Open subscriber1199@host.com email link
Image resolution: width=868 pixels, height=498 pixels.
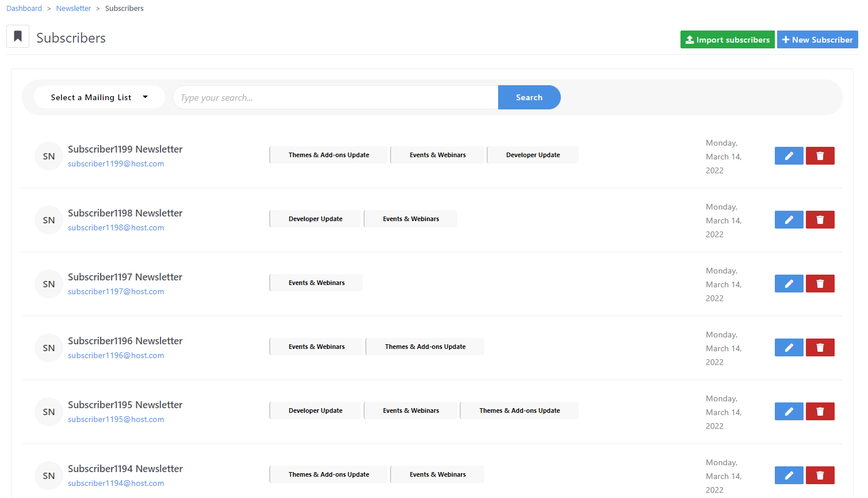[116, 164]
